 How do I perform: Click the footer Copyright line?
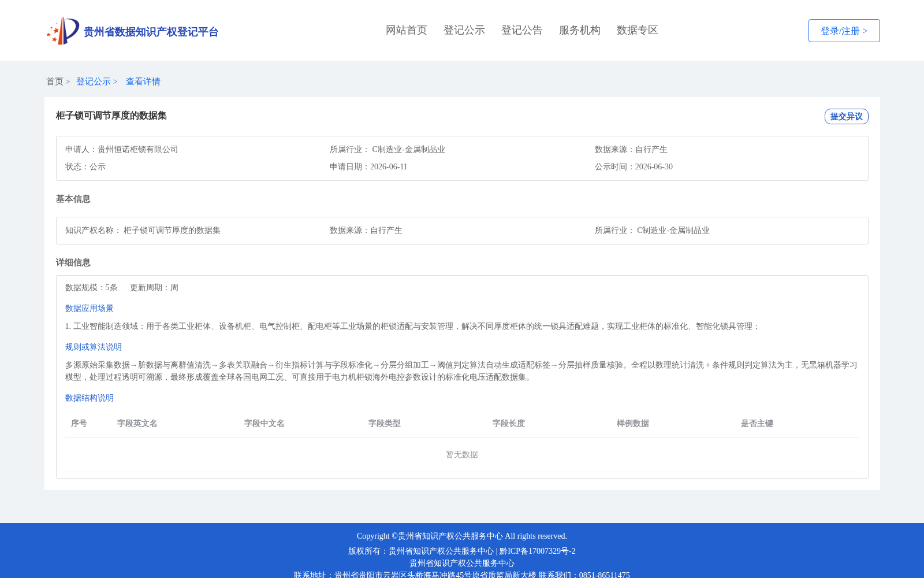click(x=462, y=536)
